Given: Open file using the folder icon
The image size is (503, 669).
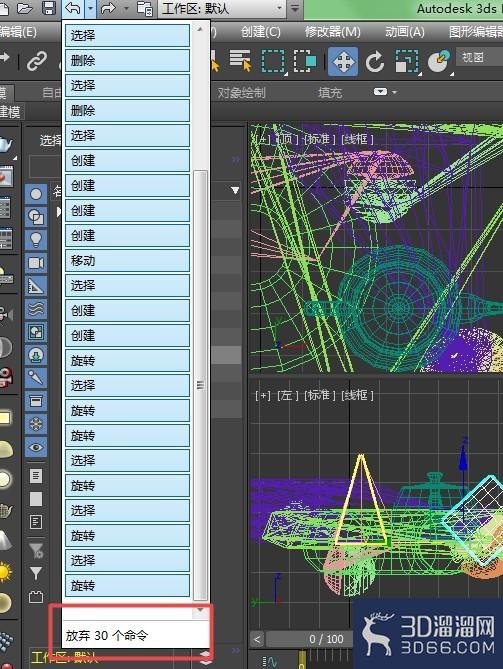Looking at the screenshot, I should pos(24,8).
